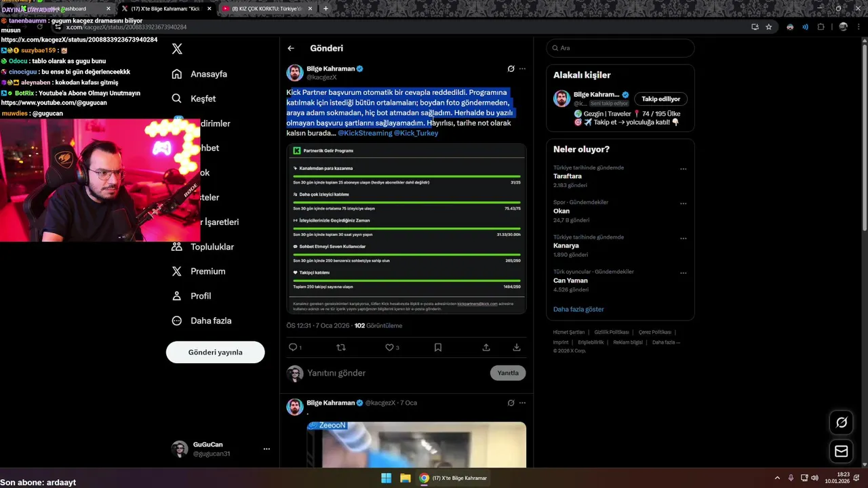Open options for Okan trend

(x=683, y=203)
